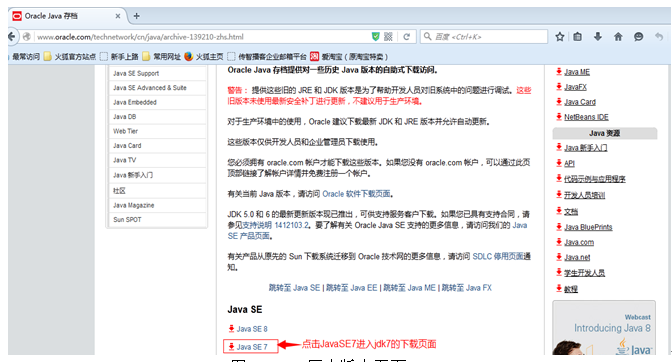
Task: Click the download icon beside NetBeans IDE
Action: pyautogui.click(x=559, y=117)
